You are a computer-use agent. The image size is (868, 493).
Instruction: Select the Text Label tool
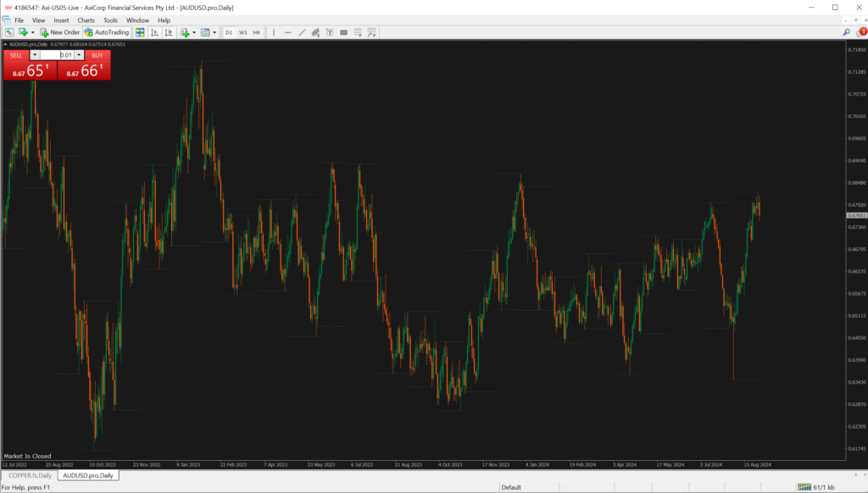[330, 33]
